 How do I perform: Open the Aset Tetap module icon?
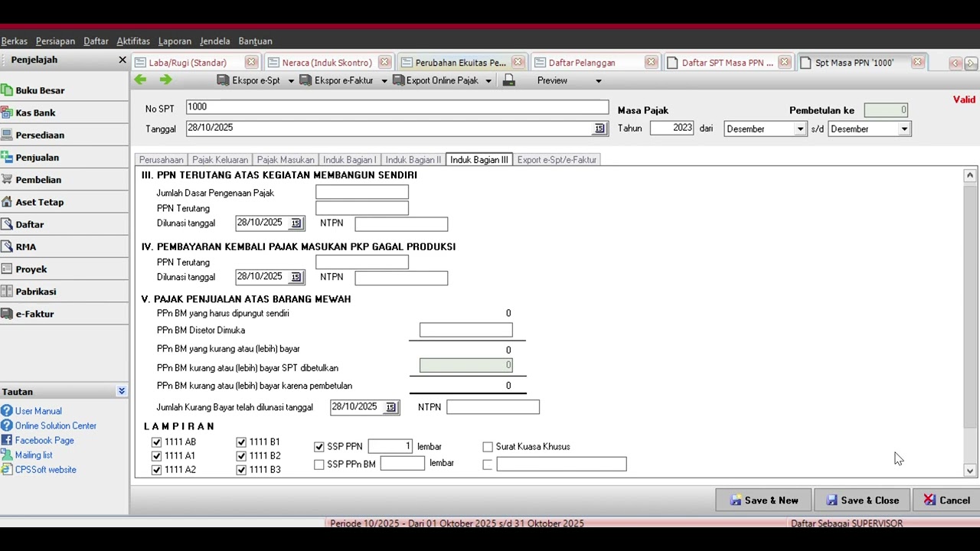click(7, 202)
